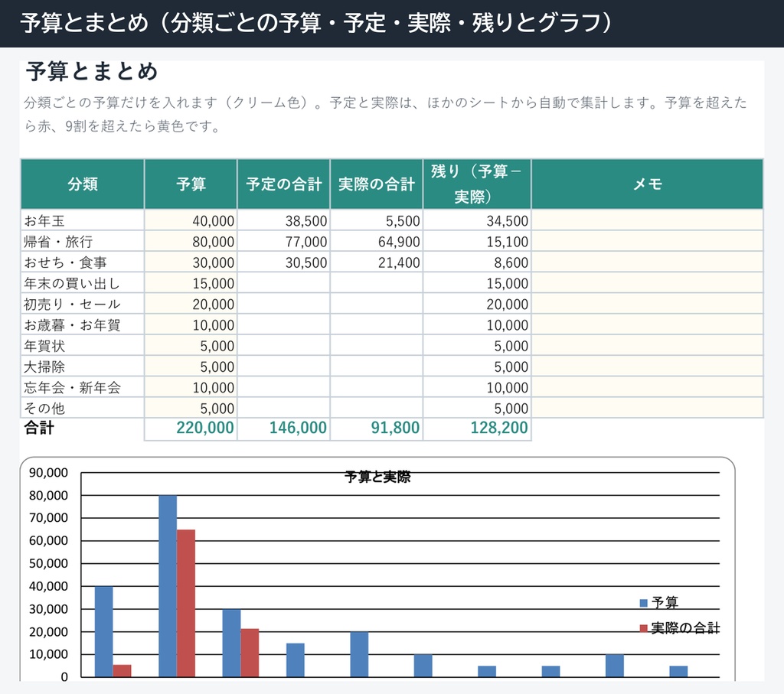Click the memo cell for 大掃除 row
This screenshot has height=694, width=784.
647,367
